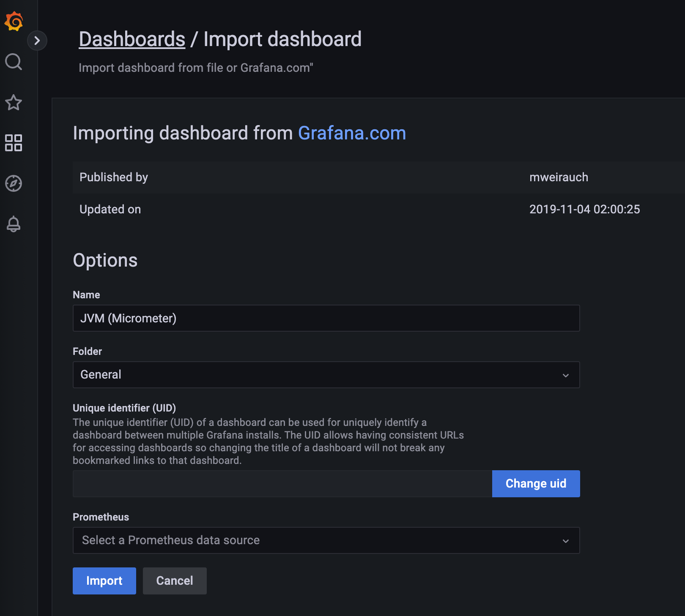
Task: Click the Grafana logo icon
Action: pyautogui.click(x=14, y=21)
